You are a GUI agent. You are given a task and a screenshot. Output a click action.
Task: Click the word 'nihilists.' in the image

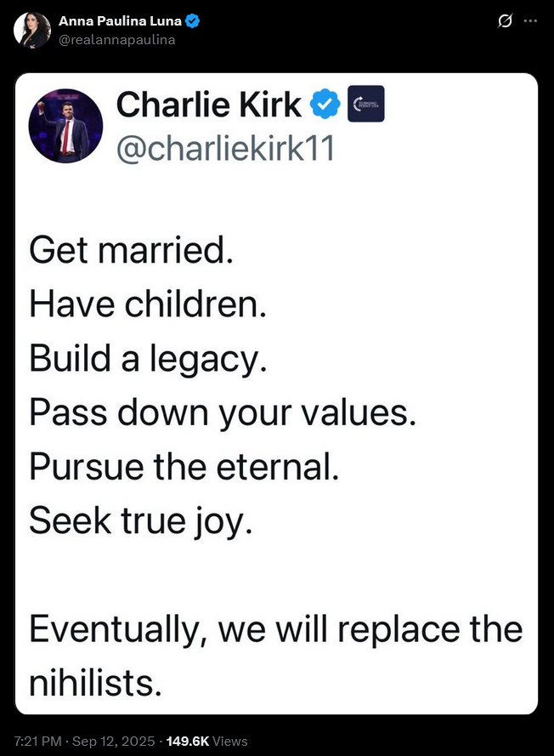coord(95,683)
